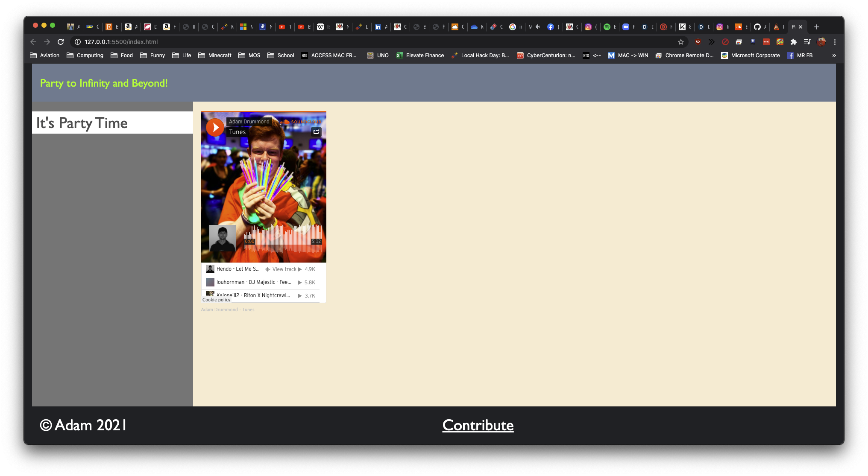Reload the page
Image resolution: width=868 pixels, height=476 pixels.
[61, 42]
